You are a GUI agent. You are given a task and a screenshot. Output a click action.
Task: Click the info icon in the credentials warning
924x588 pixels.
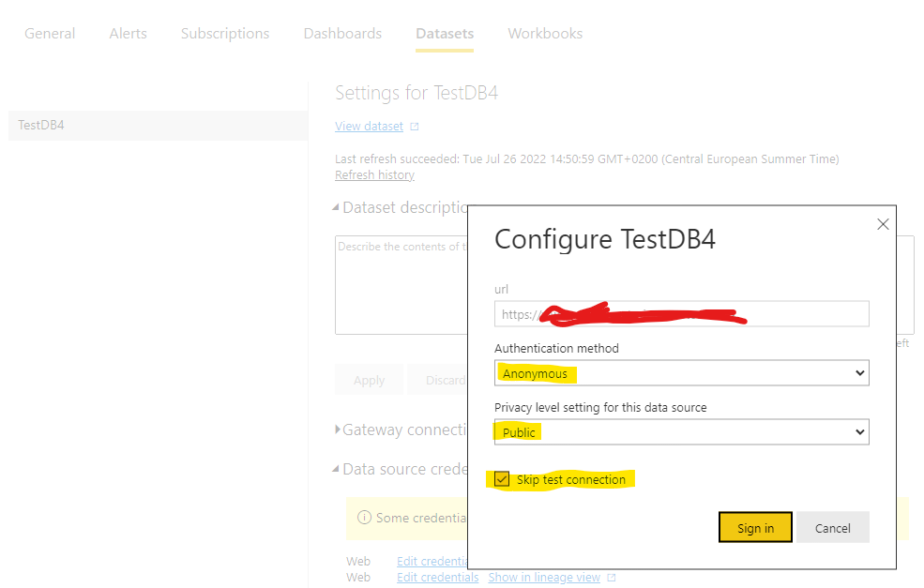[362, 518]
